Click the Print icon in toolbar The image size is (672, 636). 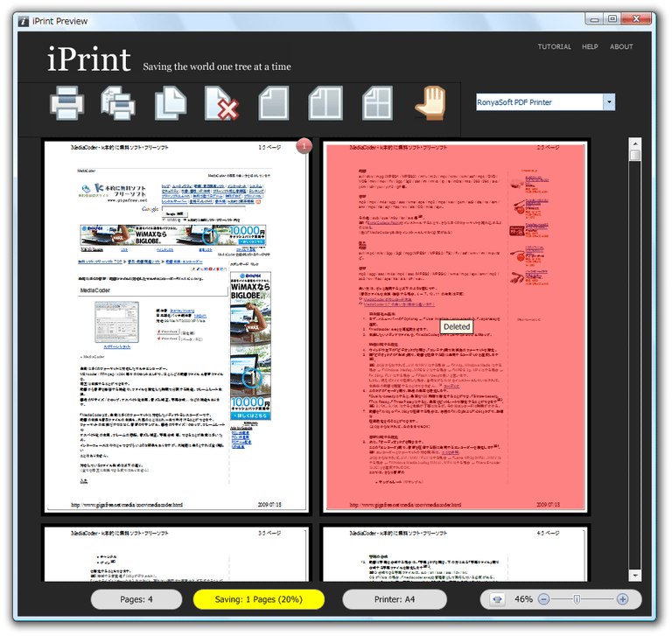(66, 103)
